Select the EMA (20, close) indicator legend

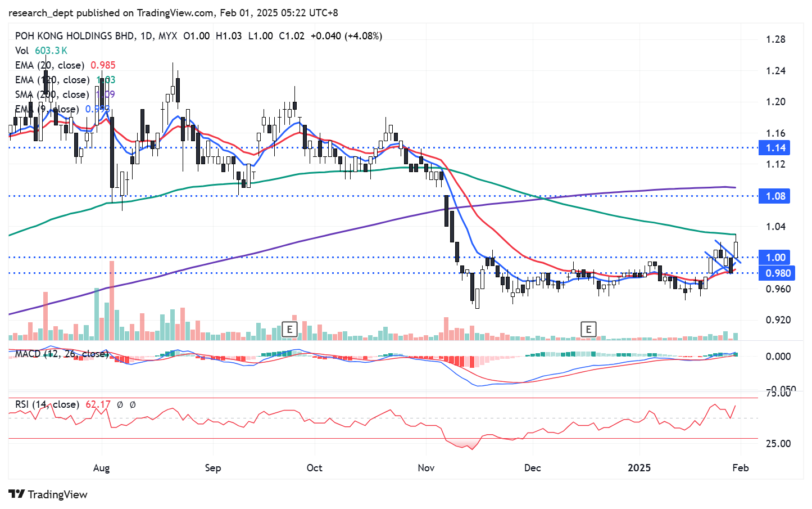click(50, 65)
